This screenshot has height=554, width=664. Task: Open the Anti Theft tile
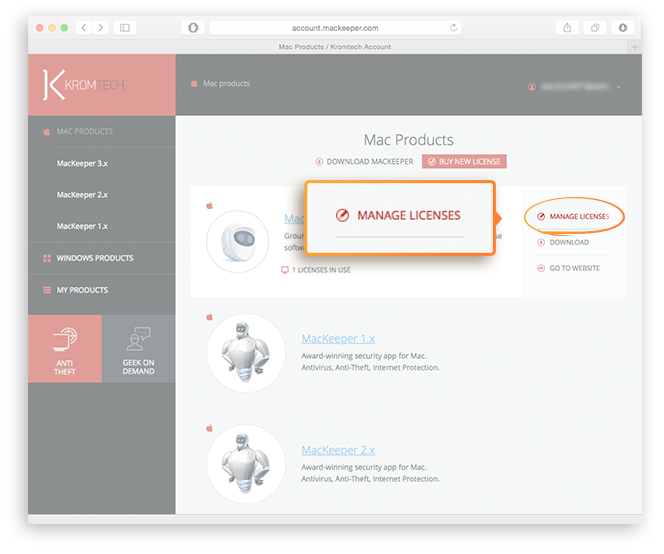pyautogui.click(x=65, y=349)
